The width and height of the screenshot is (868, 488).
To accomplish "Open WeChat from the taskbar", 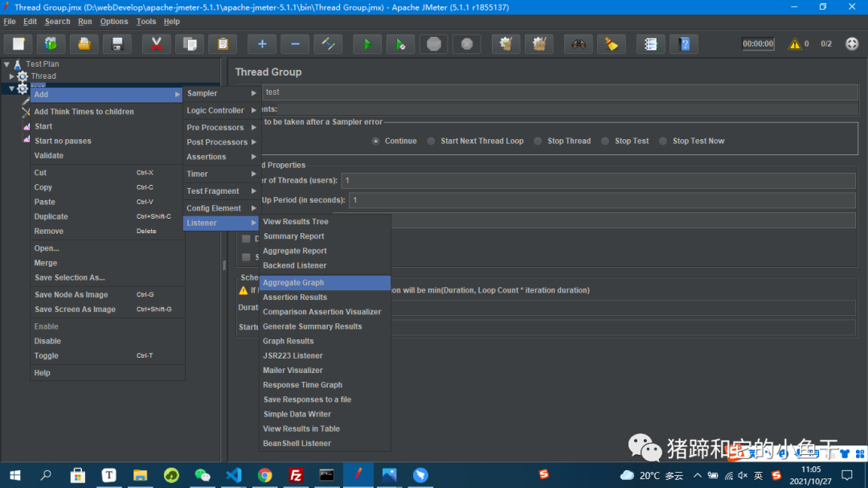I will pyautogui.click(x=203, y=475).
